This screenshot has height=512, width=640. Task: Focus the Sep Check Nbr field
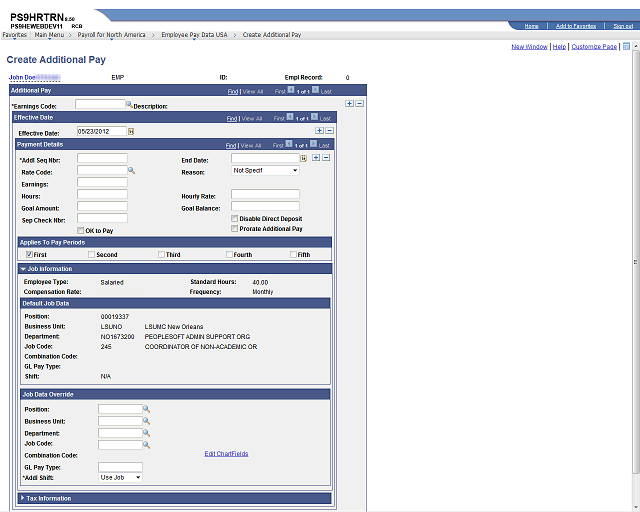tap(102, 218)
